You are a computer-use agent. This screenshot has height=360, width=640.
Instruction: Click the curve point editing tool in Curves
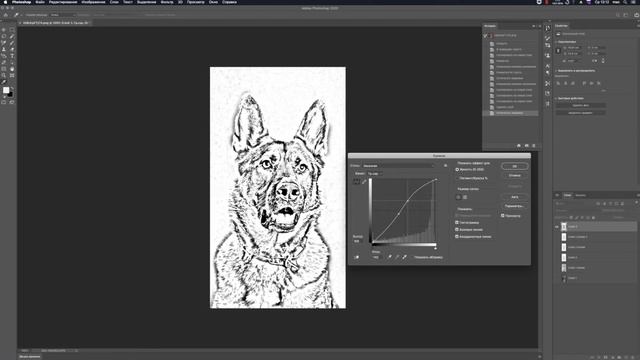356,181
